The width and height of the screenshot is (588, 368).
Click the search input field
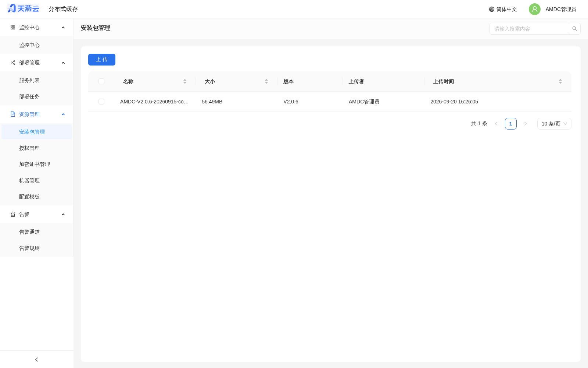pos(529,29)
